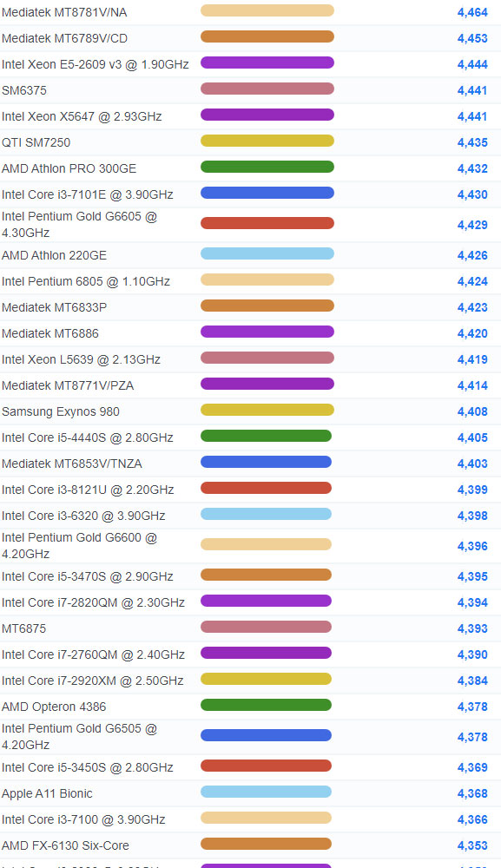Select AMD Athlon PRO 300GE
This screenshot has width=501, height=868.
(x=69, y=168)
